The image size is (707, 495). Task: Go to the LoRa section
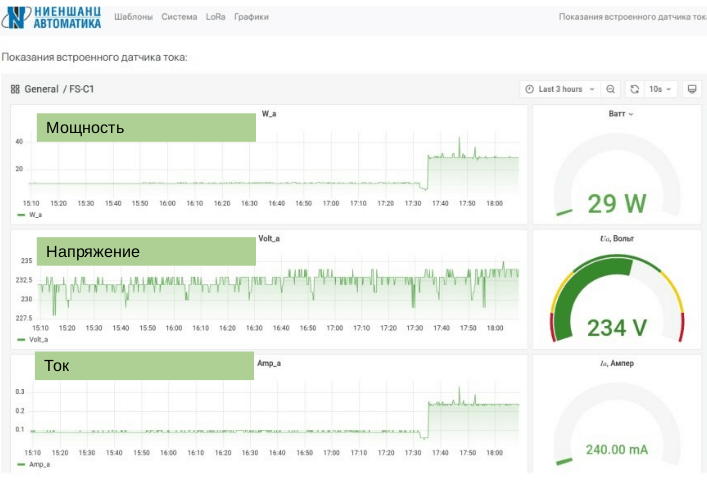pos(215,17)
